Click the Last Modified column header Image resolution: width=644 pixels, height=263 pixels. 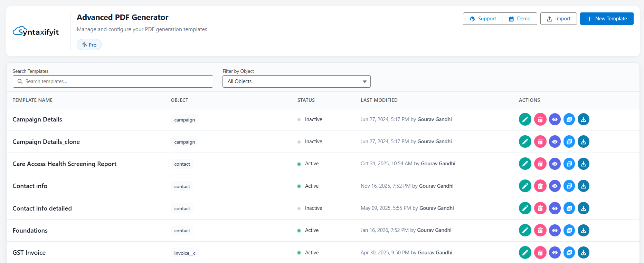tap(379, 100)
